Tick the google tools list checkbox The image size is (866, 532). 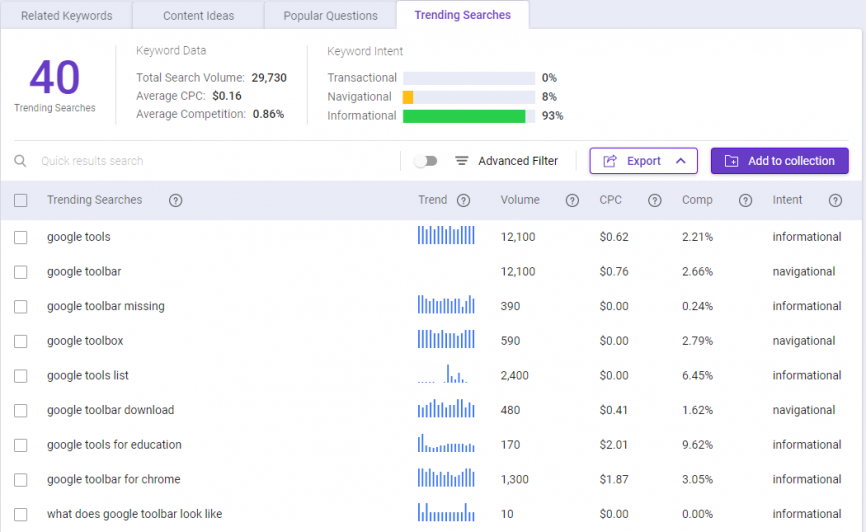(x=20, y=376)
